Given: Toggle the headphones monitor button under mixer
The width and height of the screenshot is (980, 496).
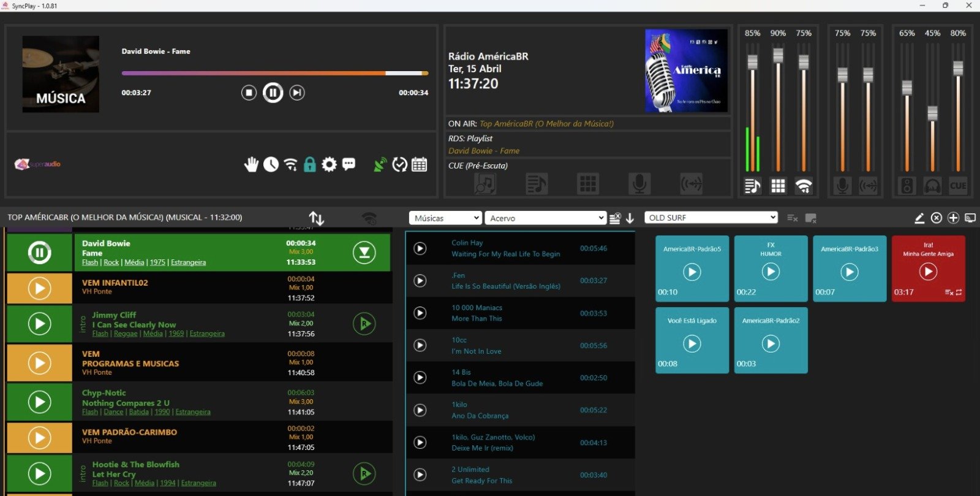Looking at the screenshot, I should point(932,186).
